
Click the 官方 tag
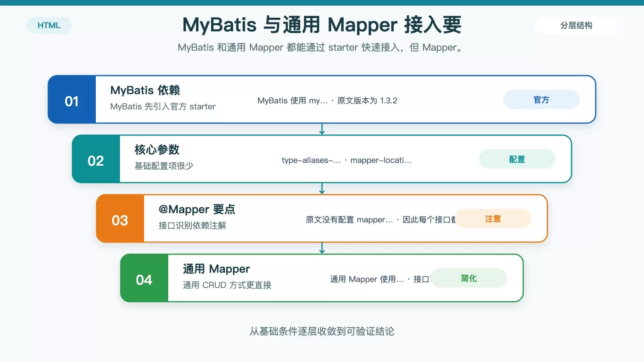pos(541,100)
